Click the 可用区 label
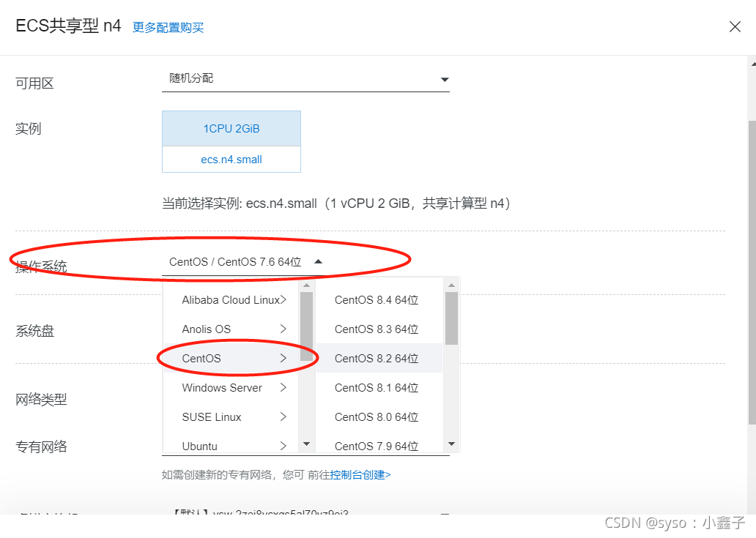The image size is (756, 538). pos(34,83)
